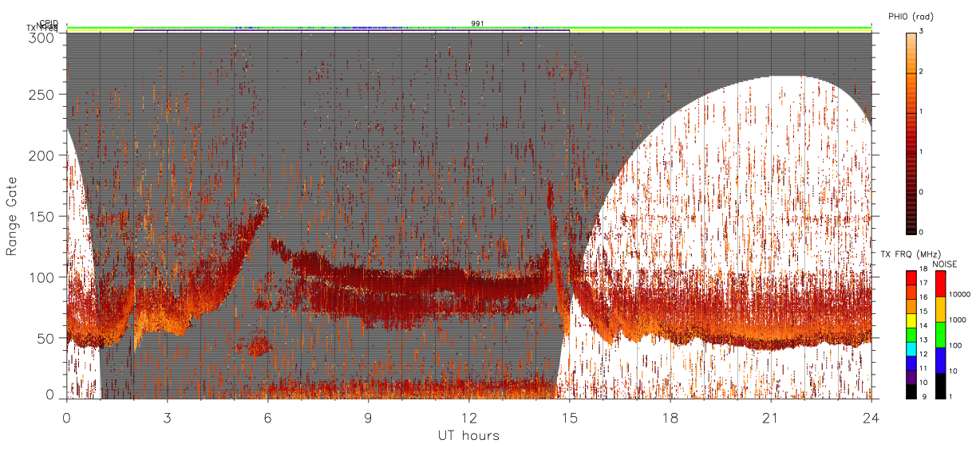Click the NOISE legend value 1000
980x452 pixels.
click(958, 320)
